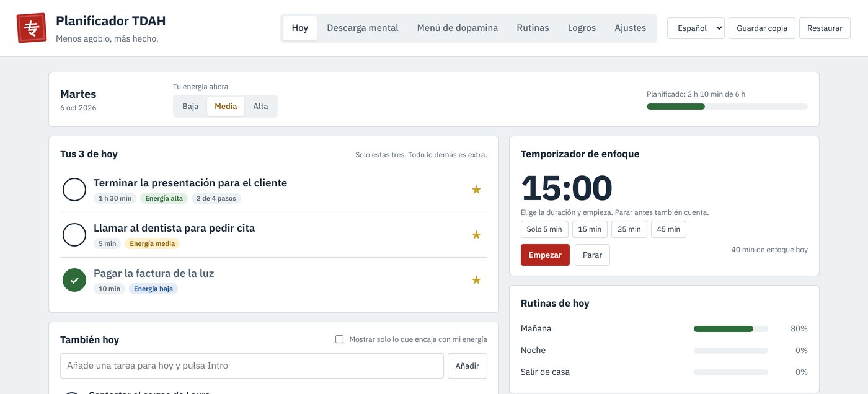This screenshot has width=868, height=394.
Task: Uncheck the completed 'Pagar la factura de la luz' task
Action: (74, 280)
